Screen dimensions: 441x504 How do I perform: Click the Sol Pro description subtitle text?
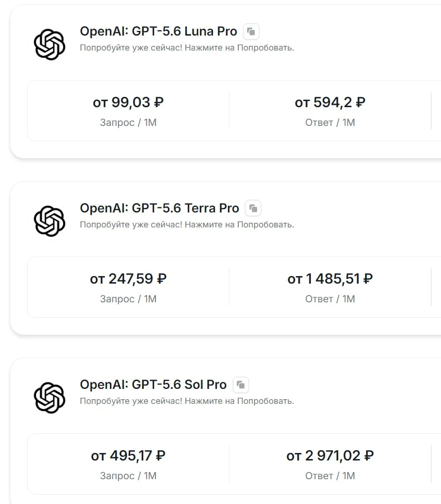tap(187, 401)
